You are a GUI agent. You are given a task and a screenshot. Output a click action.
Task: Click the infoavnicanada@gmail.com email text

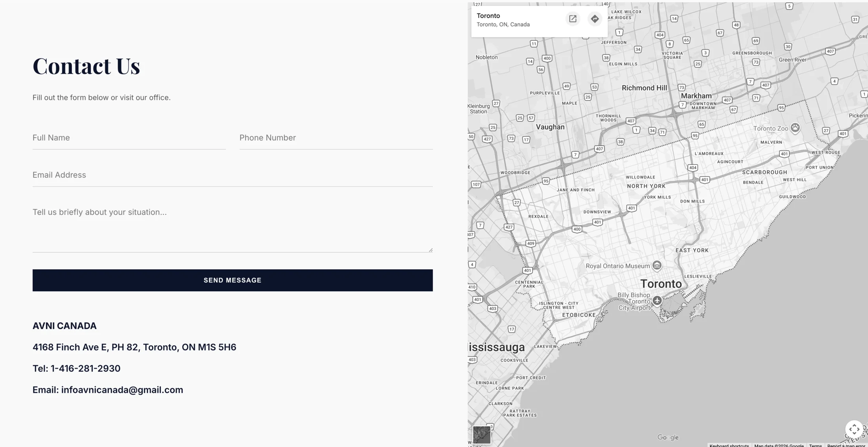pos(122,390)
